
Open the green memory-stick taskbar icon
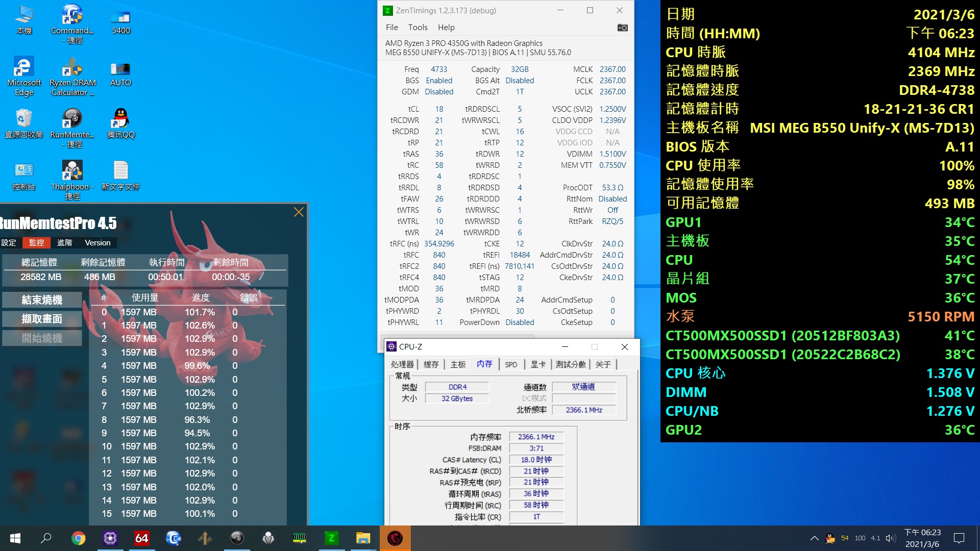click(300, 538)
